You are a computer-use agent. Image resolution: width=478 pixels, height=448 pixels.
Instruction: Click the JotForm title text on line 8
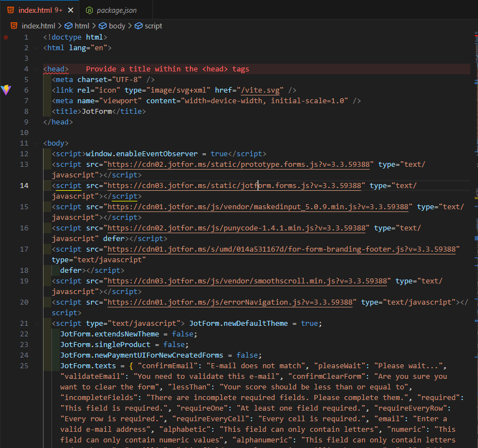[x=97, y=112]
